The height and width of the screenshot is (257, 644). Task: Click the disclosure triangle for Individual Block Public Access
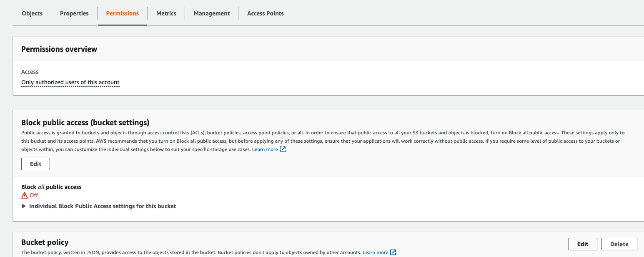(24, 206)
